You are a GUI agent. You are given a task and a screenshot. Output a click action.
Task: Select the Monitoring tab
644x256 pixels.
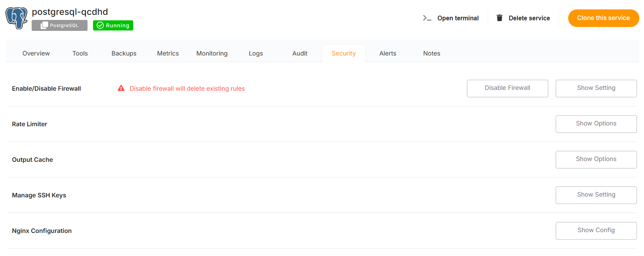[212, 54]
